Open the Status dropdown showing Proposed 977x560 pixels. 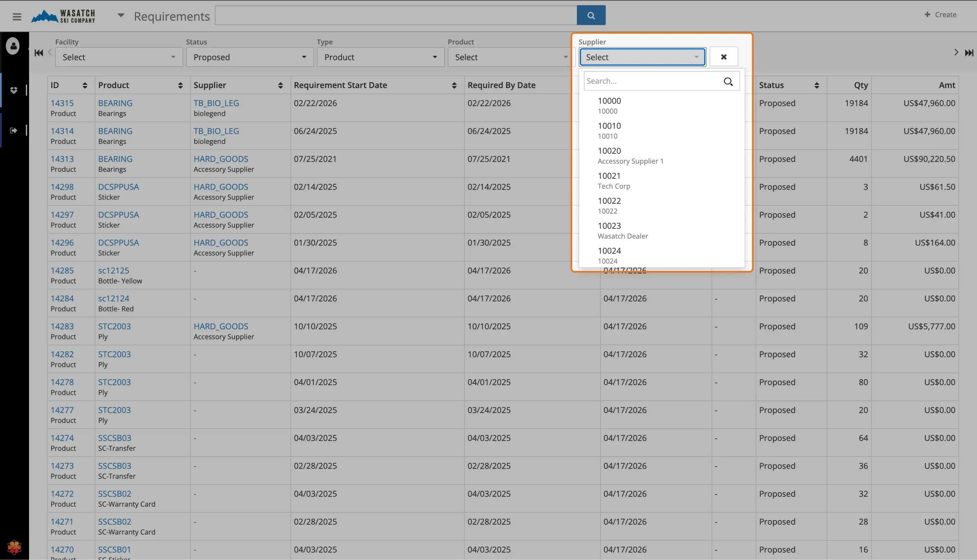point(250,57)
